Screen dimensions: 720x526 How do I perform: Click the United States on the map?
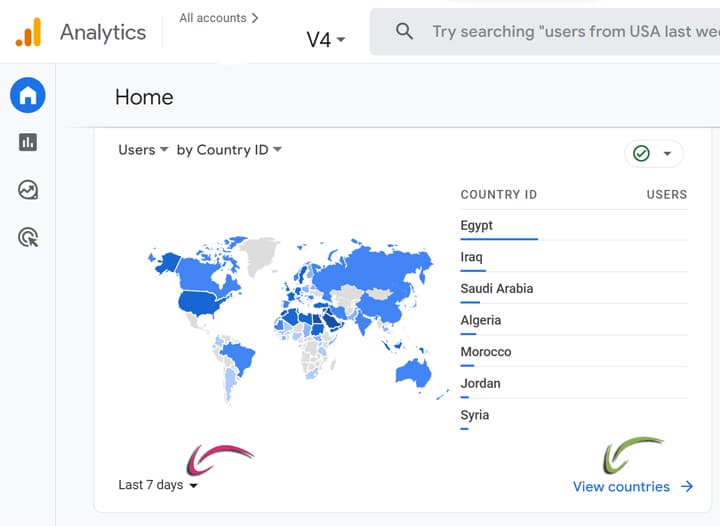click(201, 303)
